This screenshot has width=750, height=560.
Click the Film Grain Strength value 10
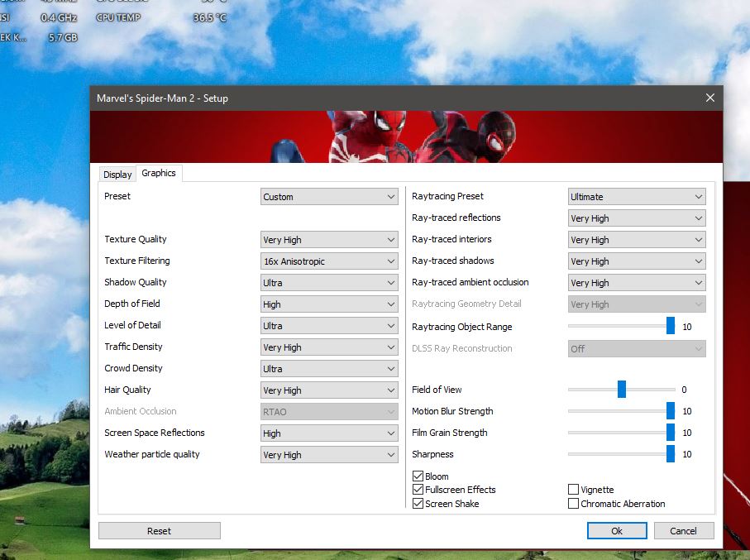click(687, 433)
